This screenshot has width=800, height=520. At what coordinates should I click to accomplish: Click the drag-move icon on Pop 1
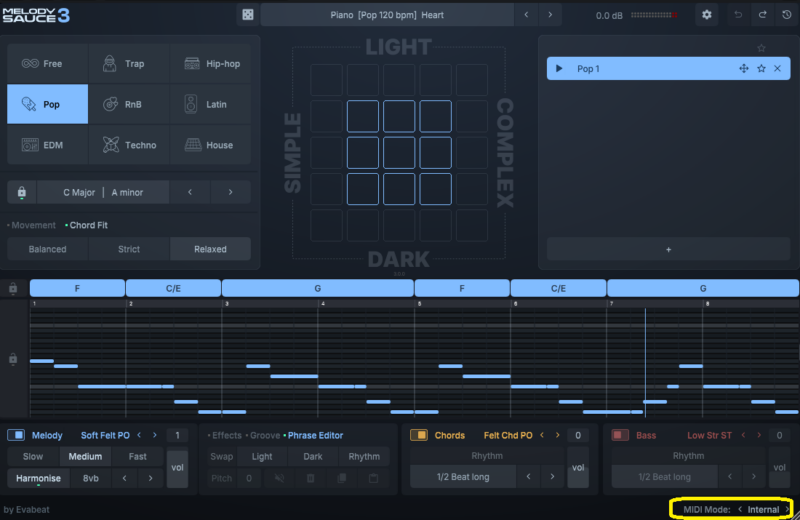743,68
